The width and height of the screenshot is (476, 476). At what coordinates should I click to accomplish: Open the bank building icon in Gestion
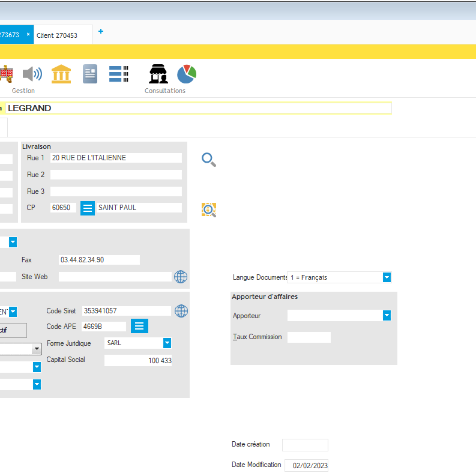pyautogui.click(x=61, y=74)
